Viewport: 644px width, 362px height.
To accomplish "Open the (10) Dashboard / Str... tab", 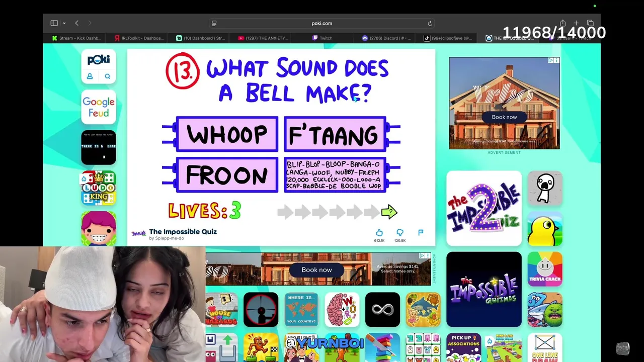I will point(201,38).
